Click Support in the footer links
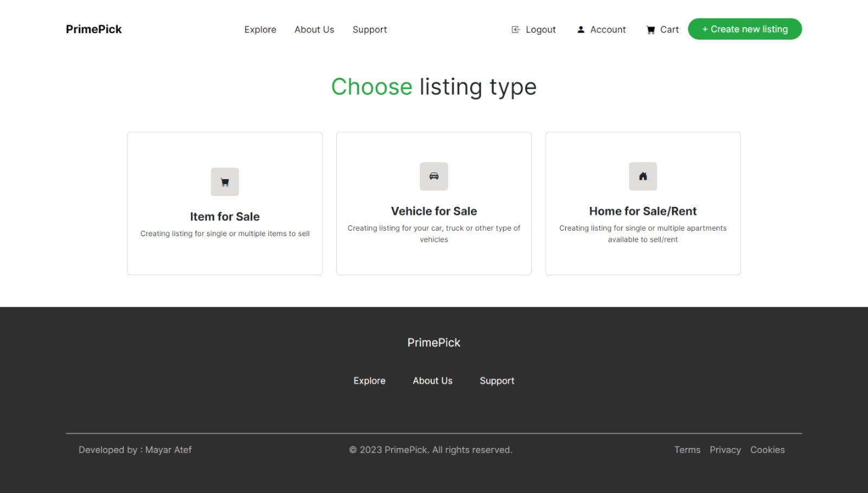The width and height of the screenshot is (868, 493). coord(497,381)
